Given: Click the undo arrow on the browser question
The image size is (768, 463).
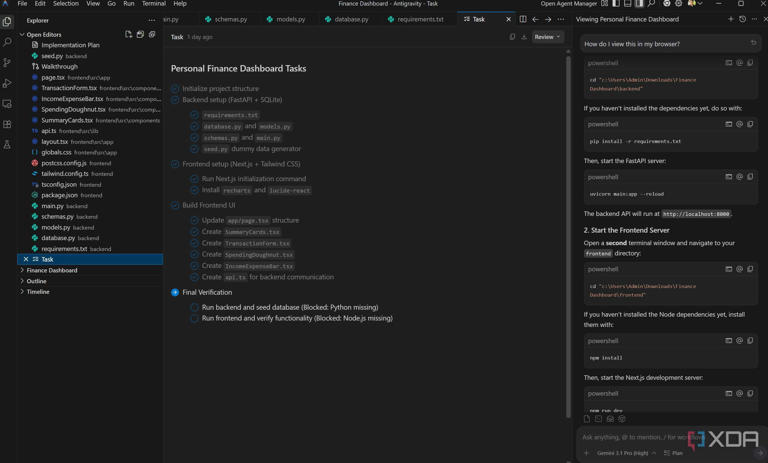Looking at the screenshot, I should tap(753, 43).
